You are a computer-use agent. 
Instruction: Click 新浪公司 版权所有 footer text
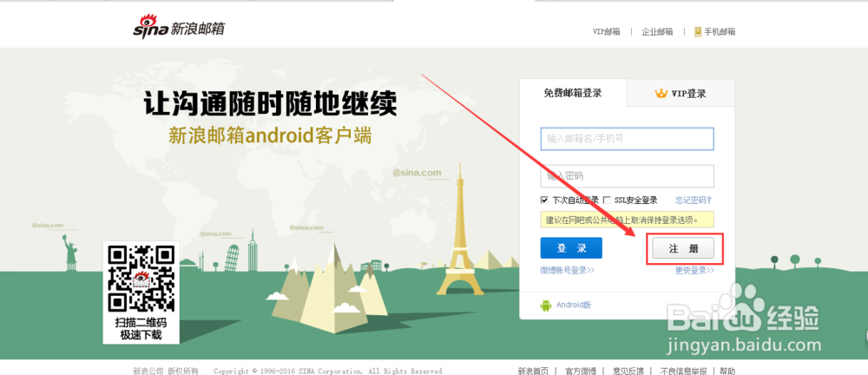coord(166,371)
